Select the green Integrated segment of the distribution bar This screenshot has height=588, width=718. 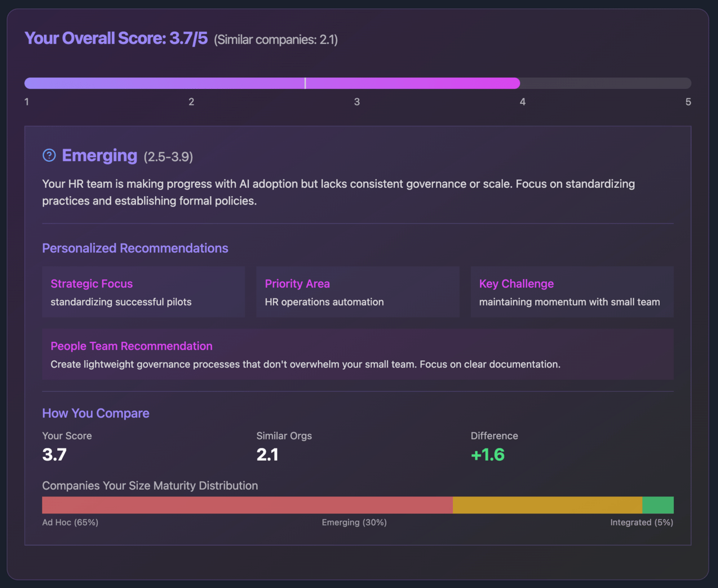coord(658,505)
